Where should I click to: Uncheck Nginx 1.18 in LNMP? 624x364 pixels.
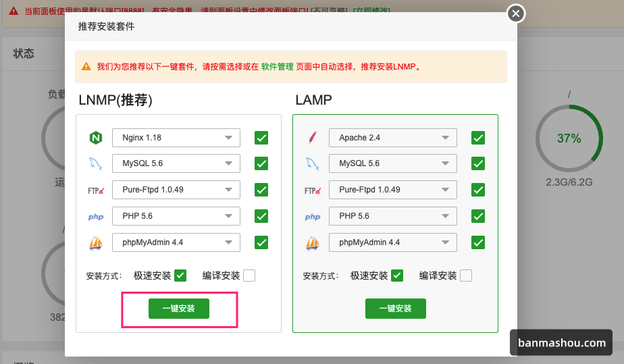(261, 138)
